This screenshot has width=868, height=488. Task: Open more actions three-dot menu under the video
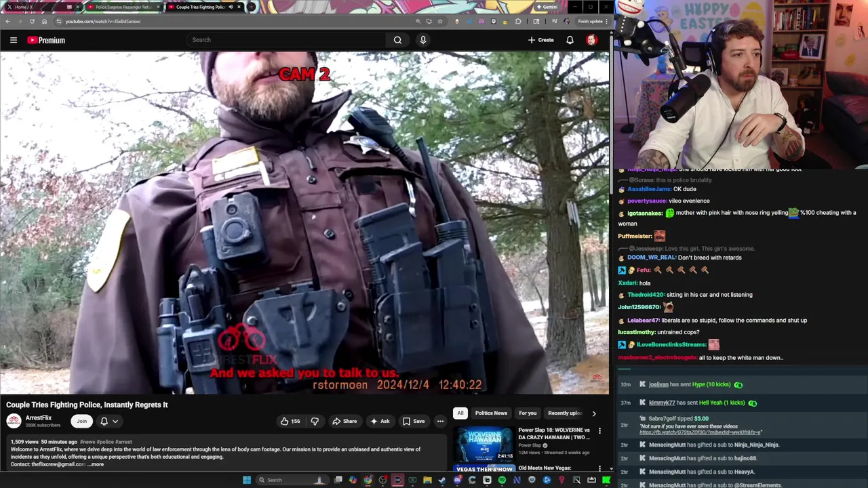point(440,421)
